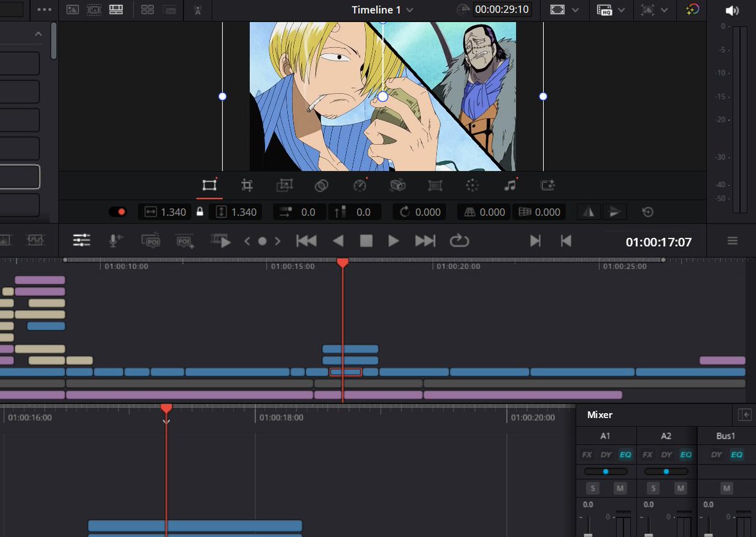
Task: Add marker dot between the arrows
Action: tap(262, 241)
